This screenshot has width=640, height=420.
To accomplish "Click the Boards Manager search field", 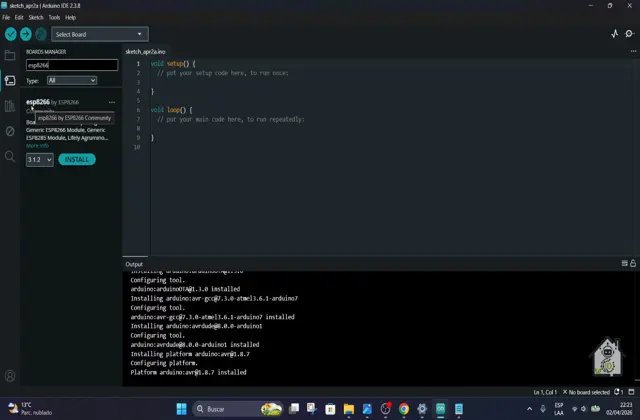I will [x=71, y=65].
